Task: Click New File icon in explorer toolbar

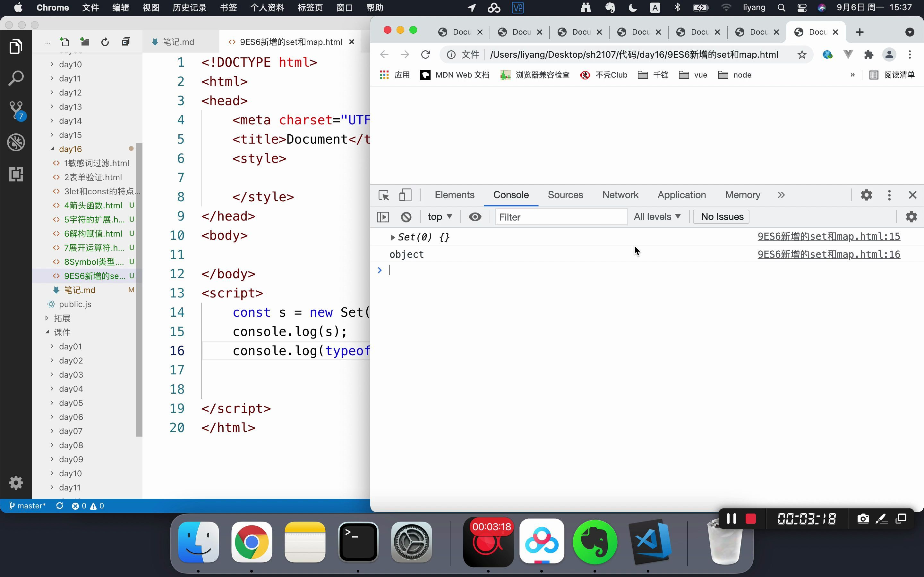Action: (64, 42)
